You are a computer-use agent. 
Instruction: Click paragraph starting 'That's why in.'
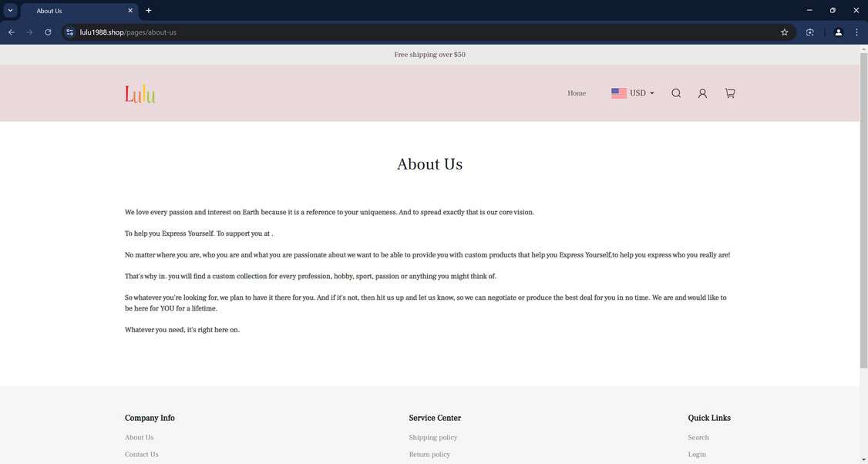[x=311, y=276]
